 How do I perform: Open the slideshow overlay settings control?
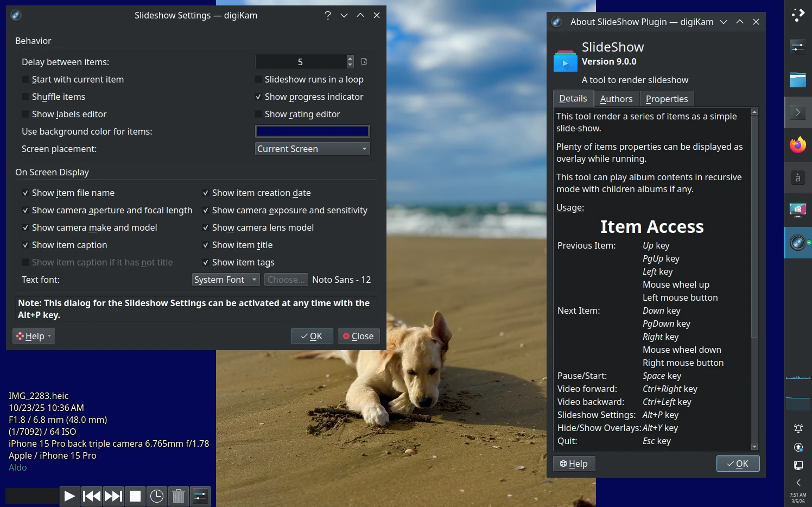click(200, 496)
